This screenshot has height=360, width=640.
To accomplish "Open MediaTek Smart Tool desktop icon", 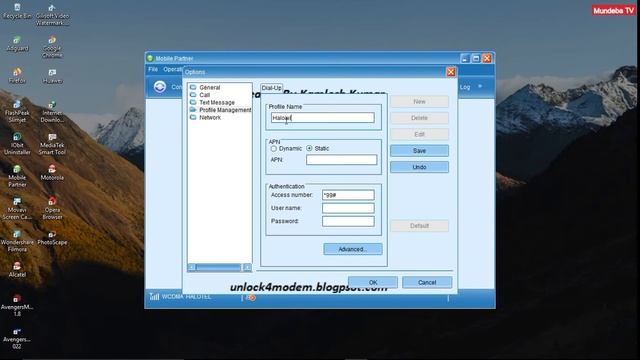I will click(52, 144).
